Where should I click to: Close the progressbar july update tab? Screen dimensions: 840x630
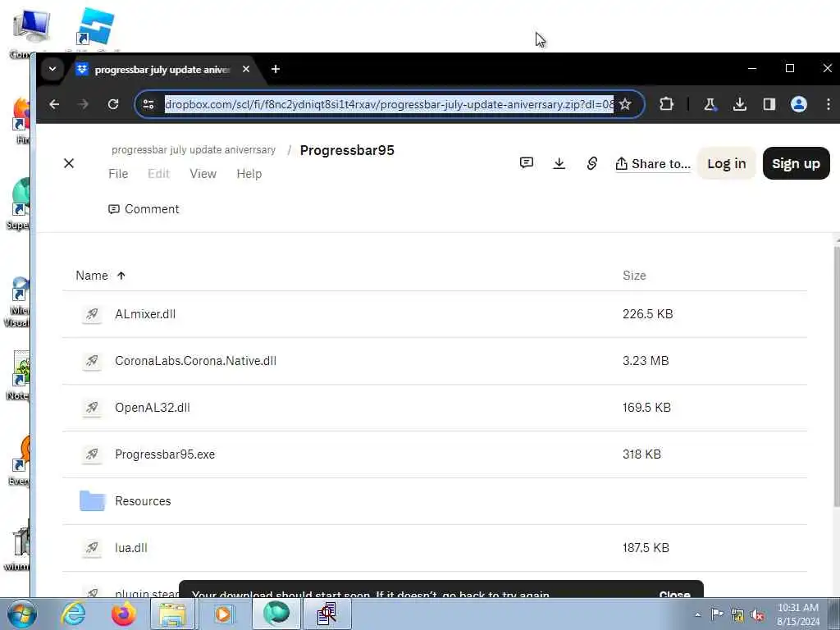click(x=246, y=69)
